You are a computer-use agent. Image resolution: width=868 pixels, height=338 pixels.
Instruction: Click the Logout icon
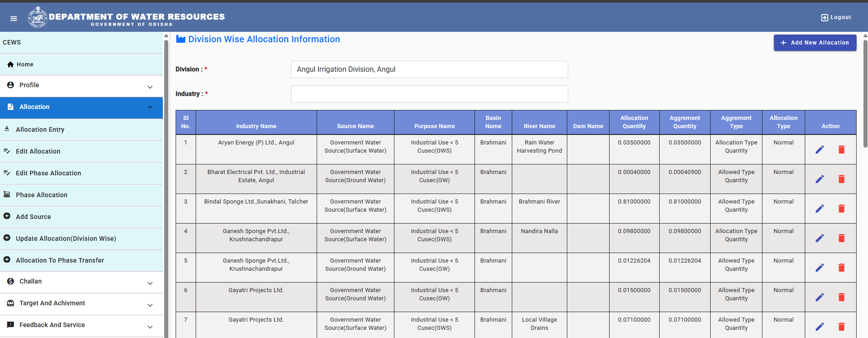click(824, 18)
